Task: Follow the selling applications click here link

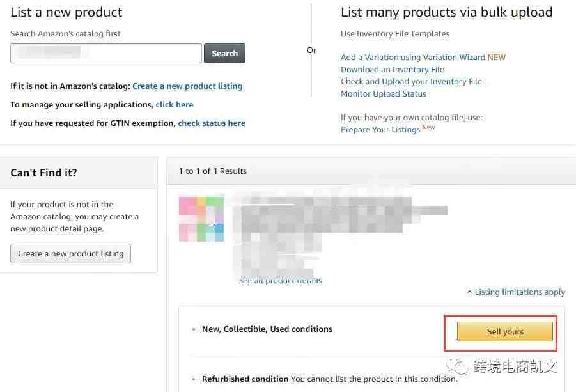Action: [x=175, y=104]
